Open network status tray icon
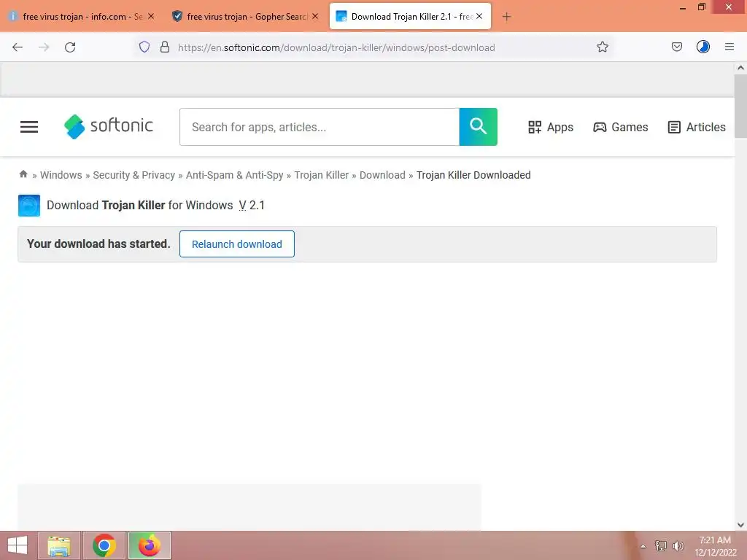The width and height of the screenshot is (747, 560). [x=661, y=546]
